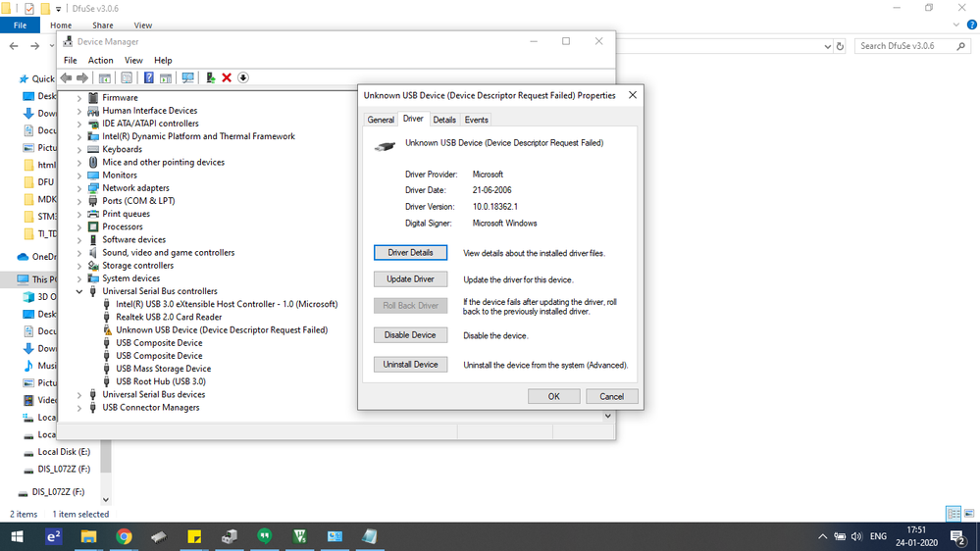Click the Disable device down-arrow toolbar icon
This screenshot has width=980, height=551.
click(x=243, y=78)
